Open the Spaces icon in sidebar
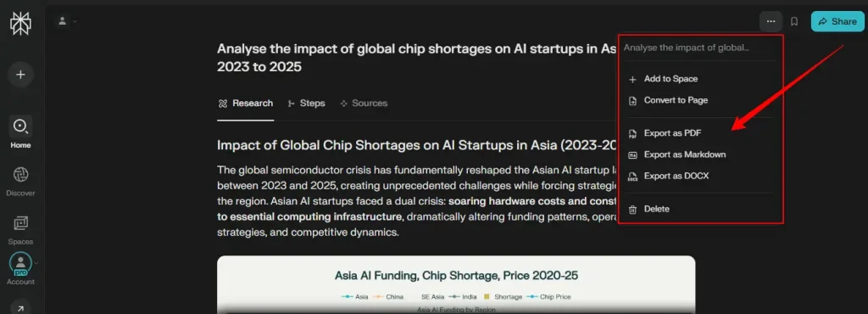Screen dimensions: 868x314 click(x=20, y=223)
